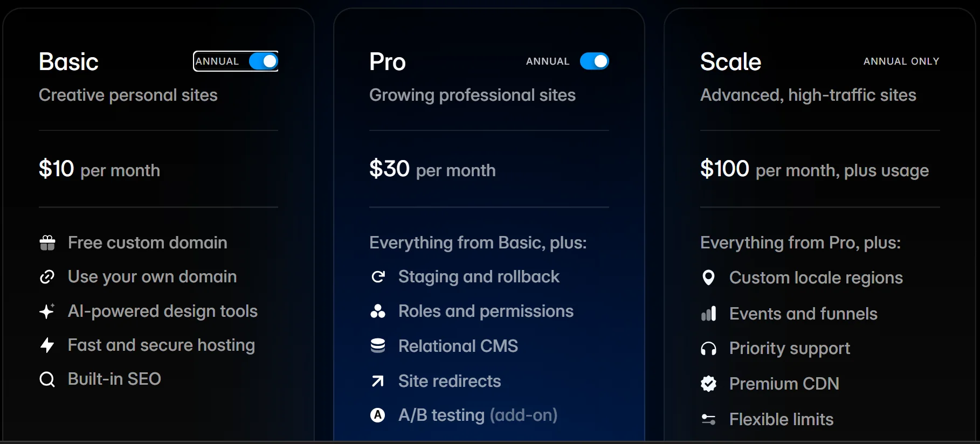Click the link icon for Use your own domain
980x444 pixels.
47,277
